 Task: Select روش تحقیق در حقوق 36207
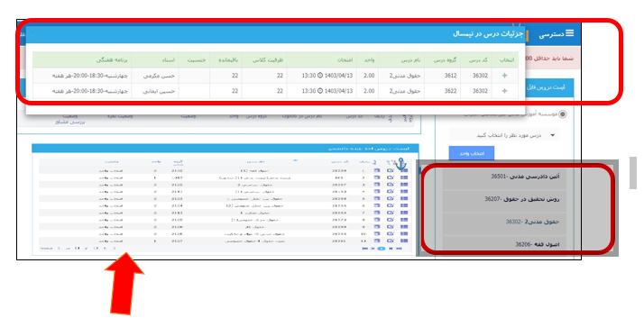[504, 199]
